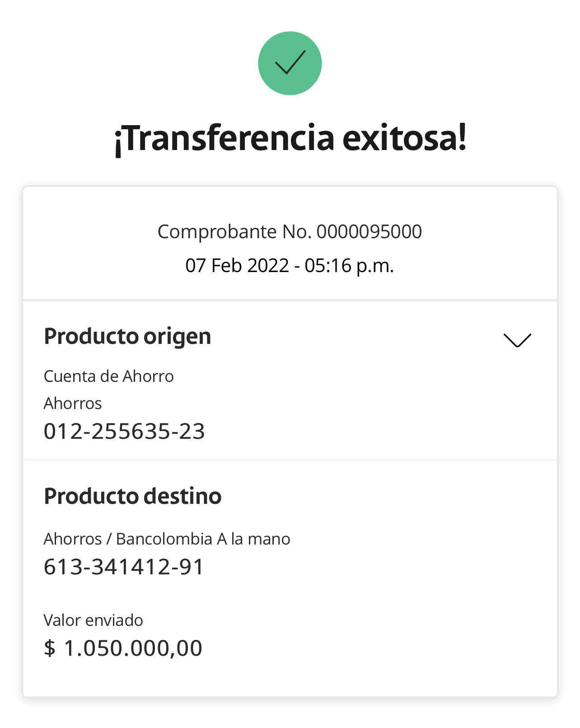
Task: Select destination account number 613-341412-91
Action: (x=124, y=567)
